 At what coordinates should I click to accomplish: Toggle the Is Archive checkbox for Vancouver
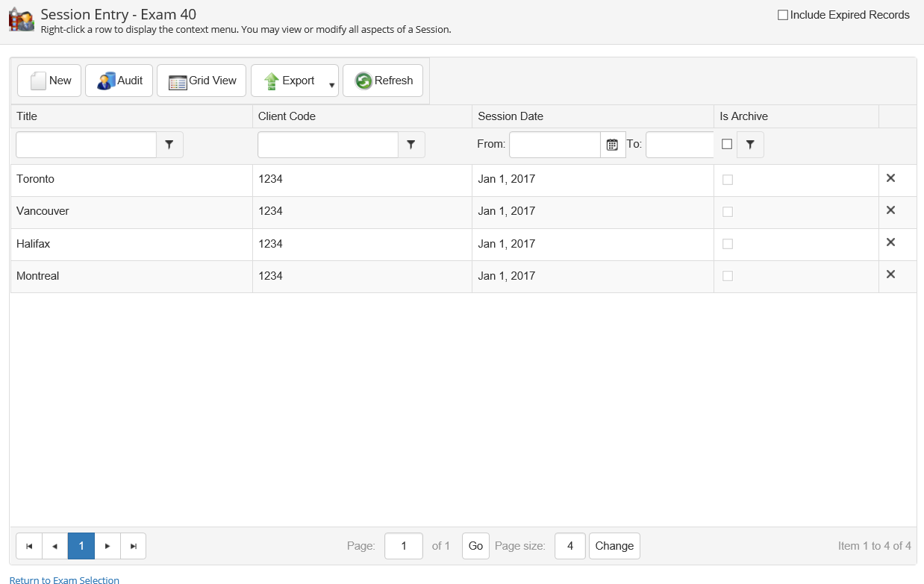pyautogui.click(x=728, y=212)
